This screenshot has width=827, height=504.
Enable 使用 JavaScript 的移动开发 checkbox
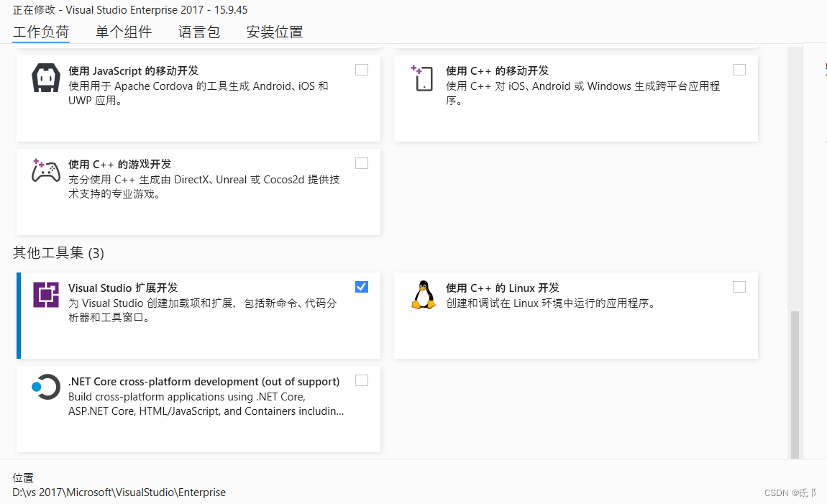(362, 70)
